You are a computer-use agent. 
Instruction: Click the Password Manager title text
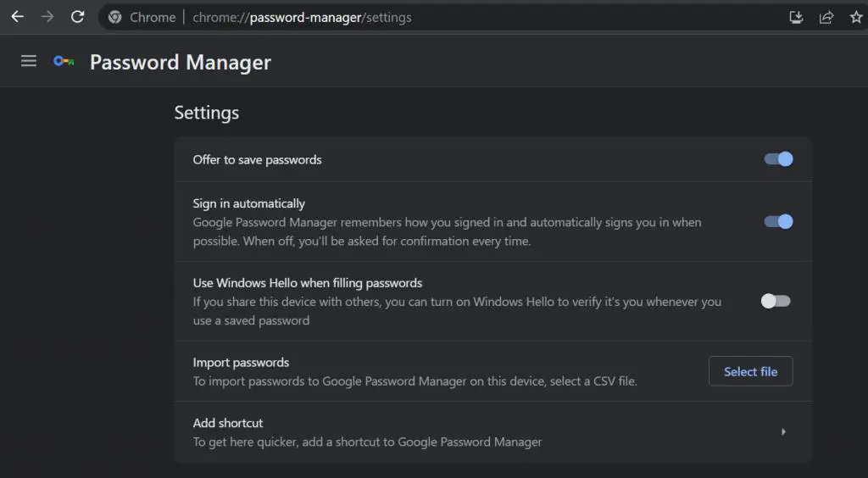click(181, 62)
